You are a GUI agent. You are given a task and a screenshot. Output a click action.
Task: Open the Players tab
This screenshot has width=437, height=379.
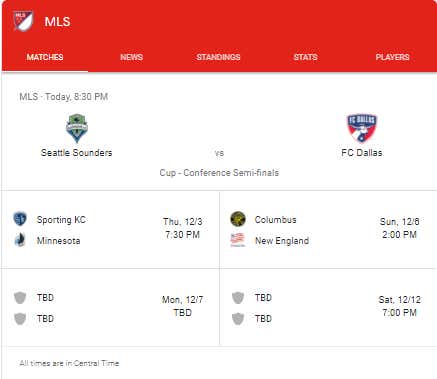coord(392,57)
